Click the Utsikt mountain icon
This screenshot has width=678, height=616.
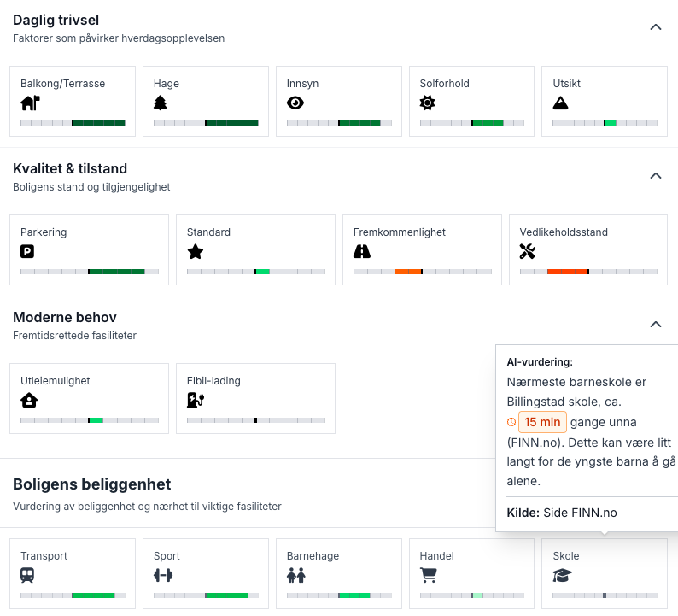click(x=560, y=103)
